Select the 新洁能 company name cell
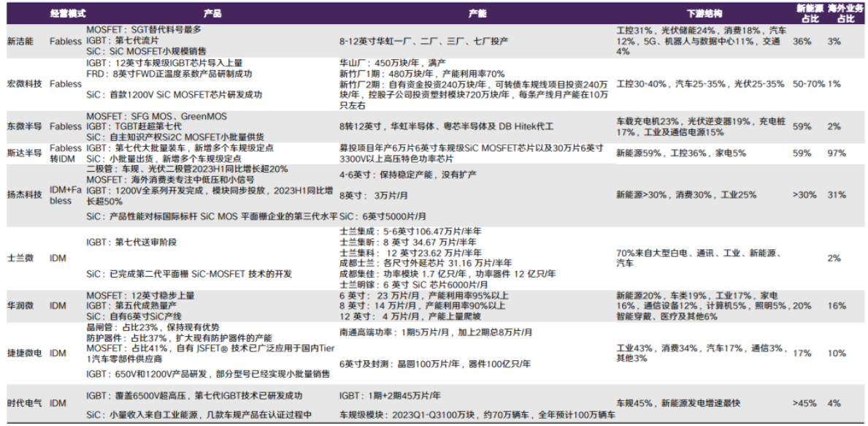 pos(20,42)
